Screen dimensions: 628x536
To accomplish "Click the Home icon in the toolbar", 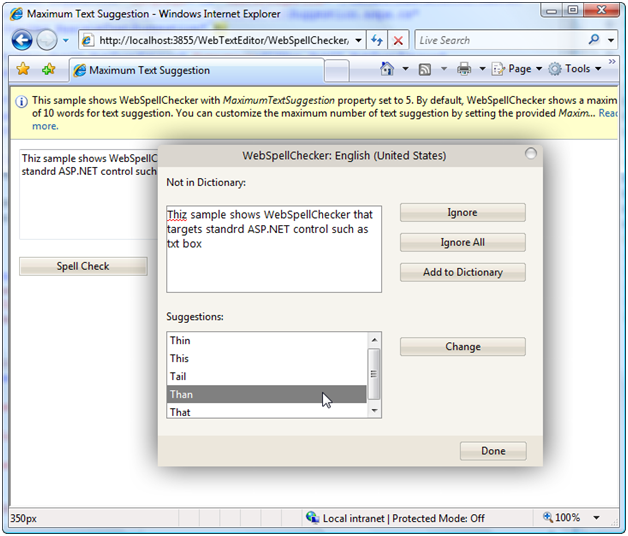I will [x=387, y=69].
